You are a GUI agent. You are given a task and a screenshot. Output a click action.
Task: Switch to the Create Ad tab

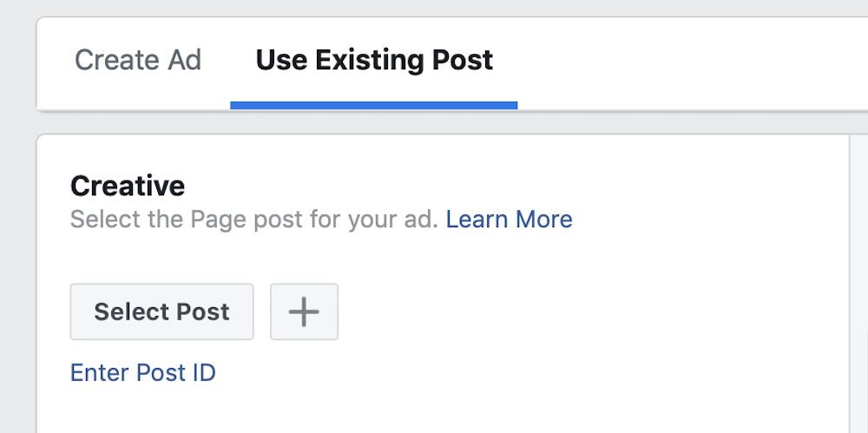tap(138, 60)
